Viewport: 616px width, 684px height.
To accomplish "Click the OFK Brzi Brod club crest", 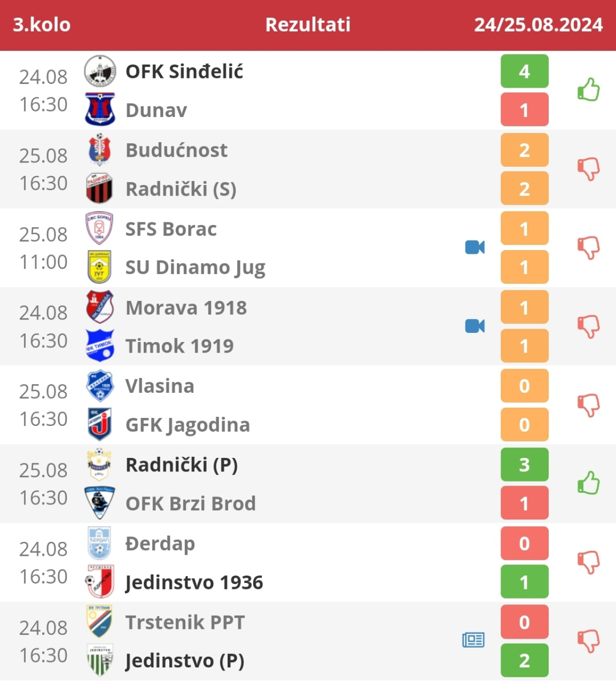I will click(x=100, y=503).
